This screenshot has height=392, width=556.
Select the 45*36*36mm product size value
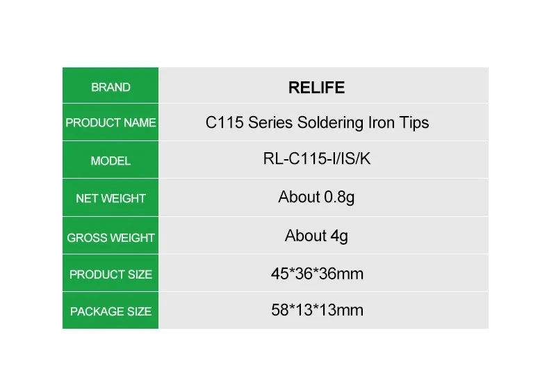[317, 274]
